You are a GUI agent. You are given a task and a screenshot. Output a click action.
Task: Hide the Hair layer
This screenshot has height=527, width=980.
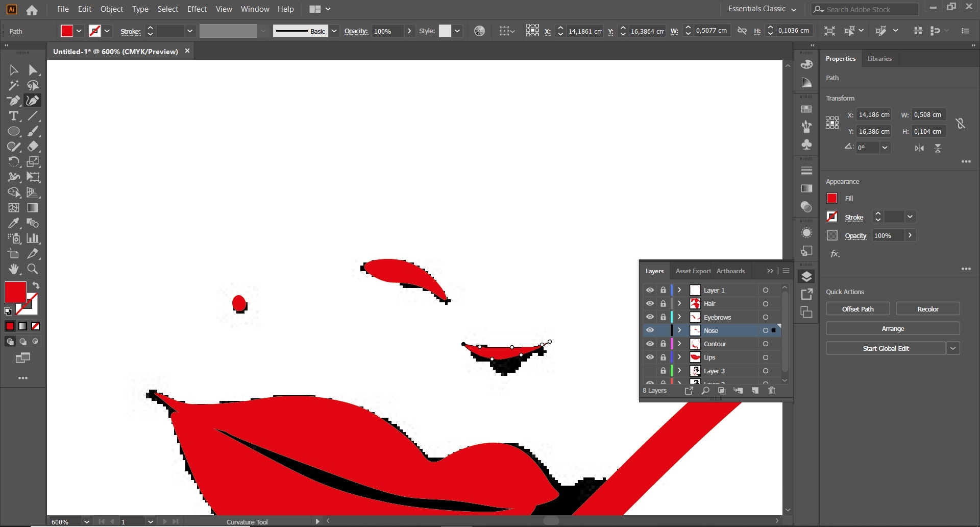click(650, 303)
